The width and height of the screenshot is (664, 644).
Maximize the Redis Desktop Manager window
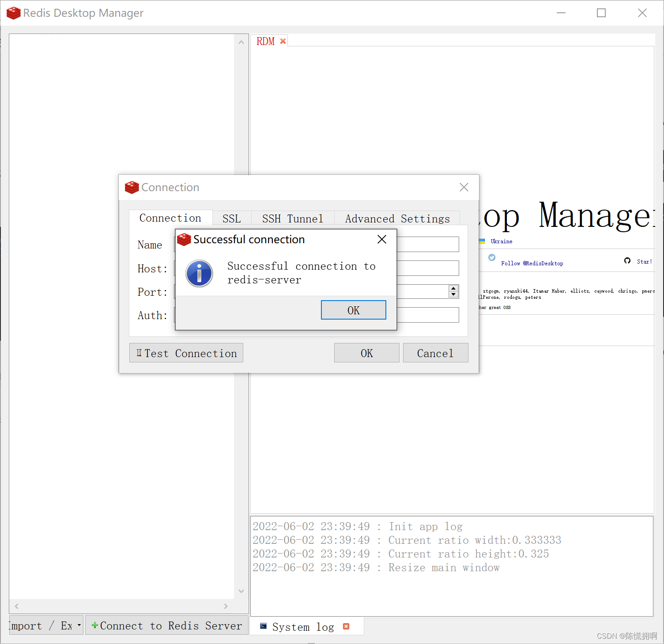[x=601, y=13]
